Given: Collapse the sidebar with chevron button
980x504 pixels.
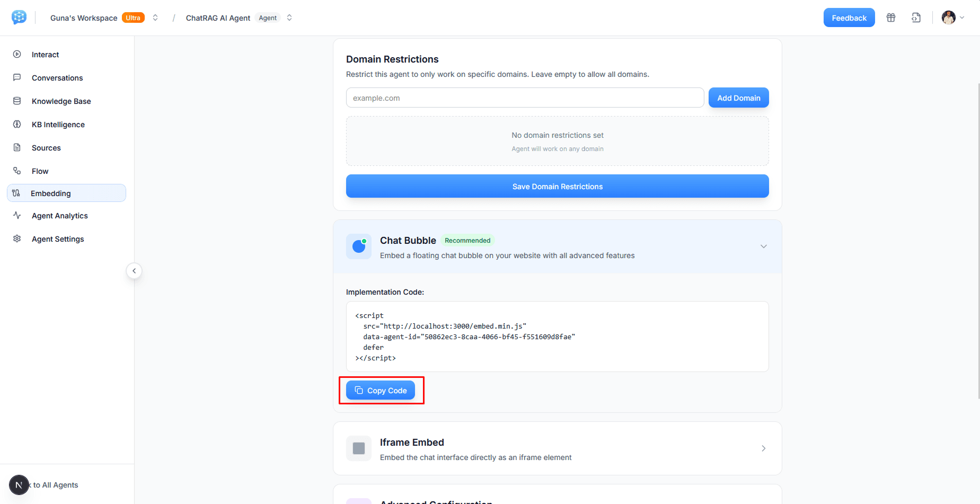Looking at the screenshot, I should click(134, 271).
